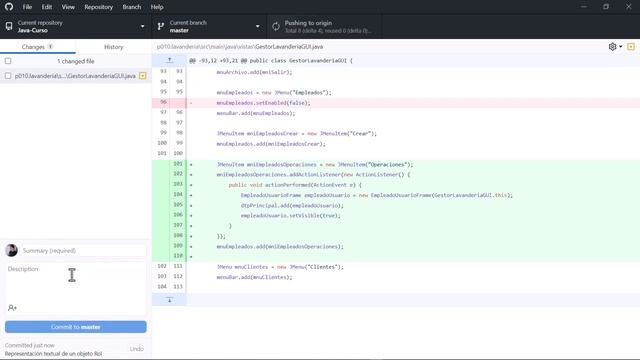
Task: Click Commit to master button
Action: [x=76, y=327]
